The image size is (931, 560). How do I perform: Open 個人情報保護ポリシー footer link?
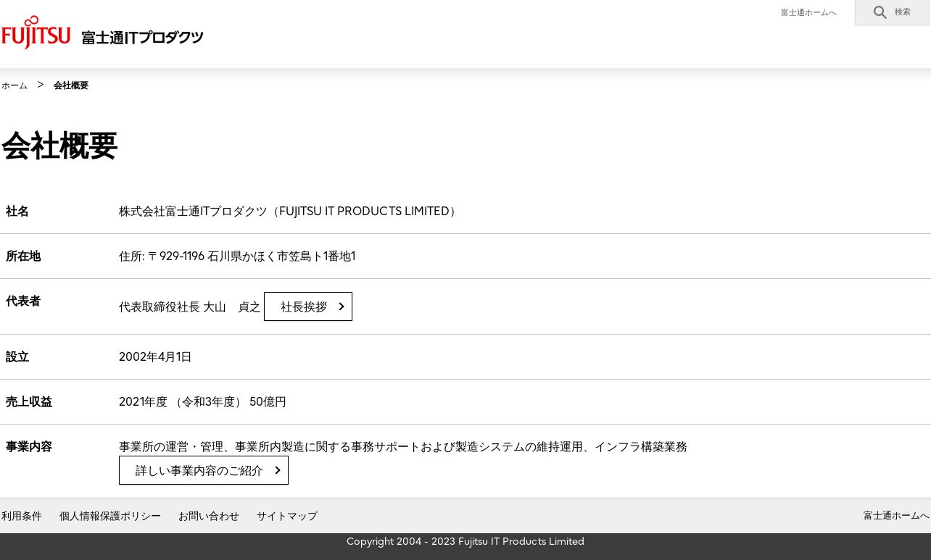pyautogui.click(x=110, y=516)
